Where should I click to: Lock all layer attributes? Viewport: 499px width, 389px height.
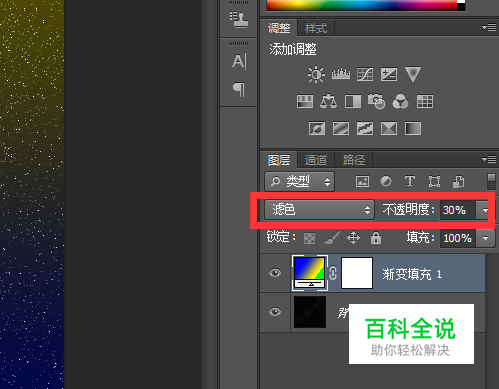tap(376, 238)
